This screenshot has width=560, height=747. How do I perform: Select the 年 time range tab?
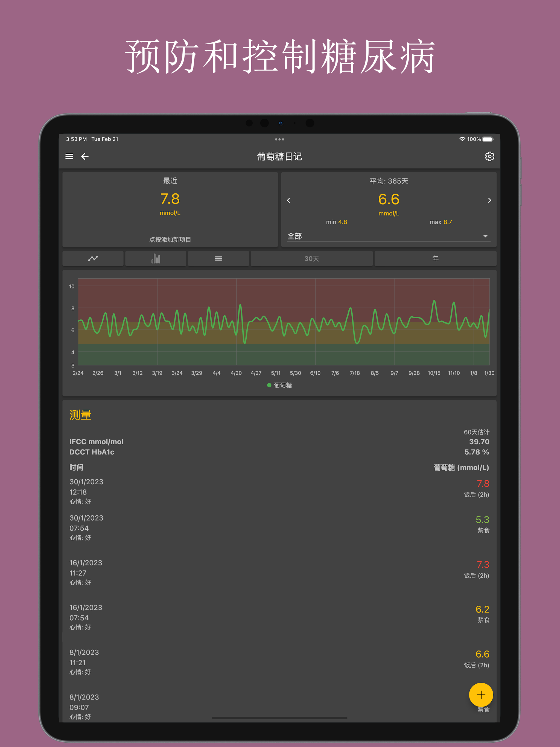(435, 258)
